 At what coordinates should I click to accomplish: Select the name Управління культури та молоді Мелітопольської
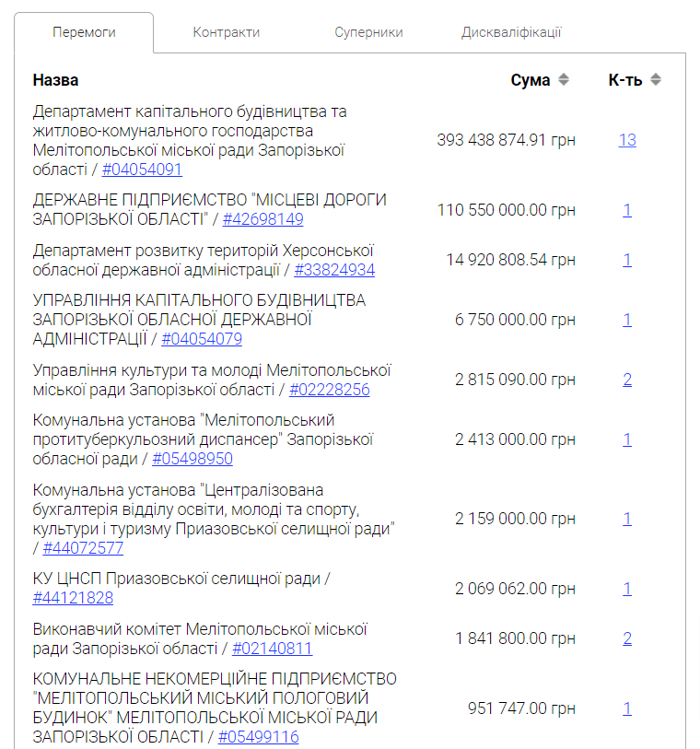tap(212, 370)
